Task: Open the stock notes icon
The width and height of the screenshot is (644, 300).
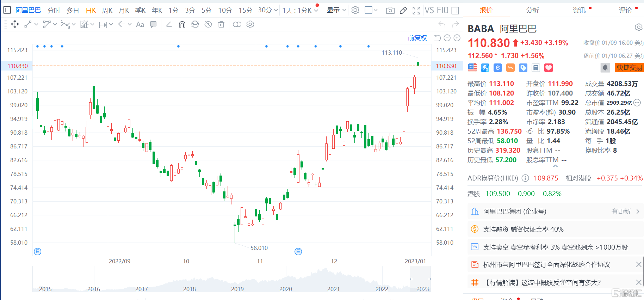Action: tap(536, 68)
